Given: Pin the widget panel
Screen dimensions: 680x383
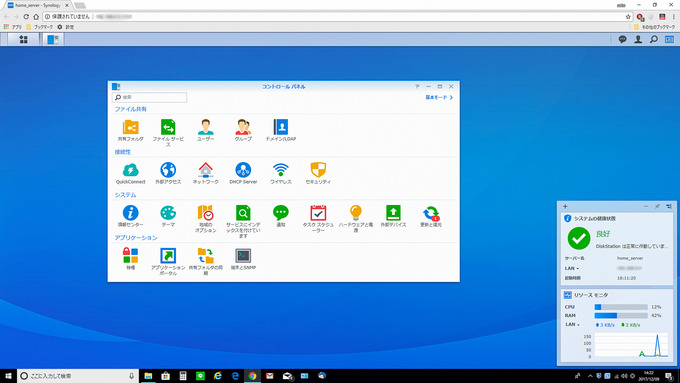Looking at the screenshot, I should (x=657, y=206).
